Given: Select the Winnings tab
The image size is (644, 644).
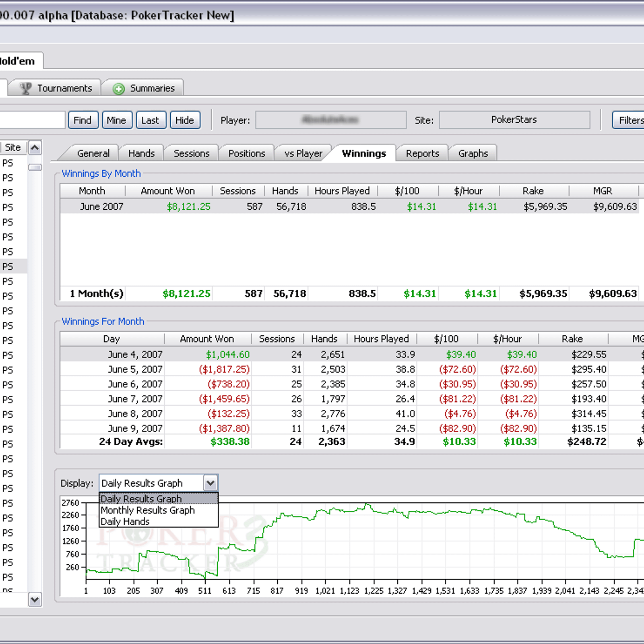Looking at the screenshot, I should click(x=364, y=153).
